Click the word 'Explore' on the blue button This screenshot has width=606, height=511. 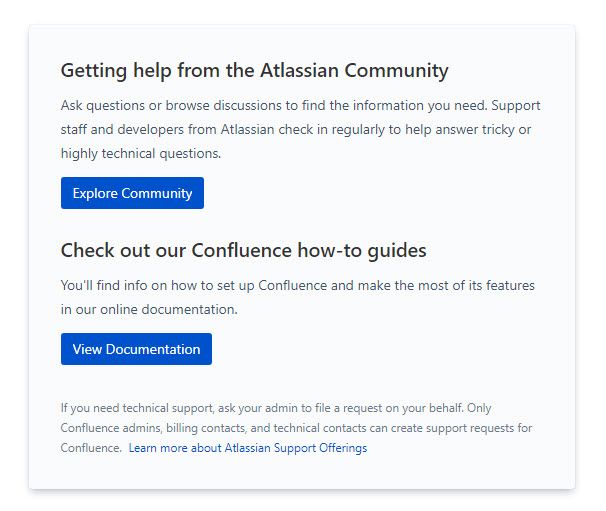[x=95, y=193]
